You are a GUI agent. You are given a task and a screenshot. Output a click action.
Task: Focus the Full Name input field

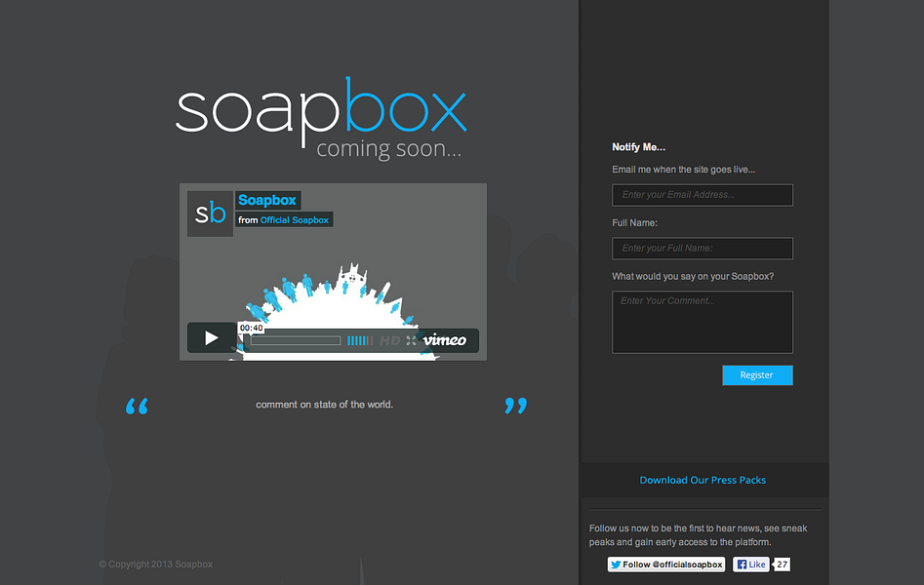coord(703,249)
